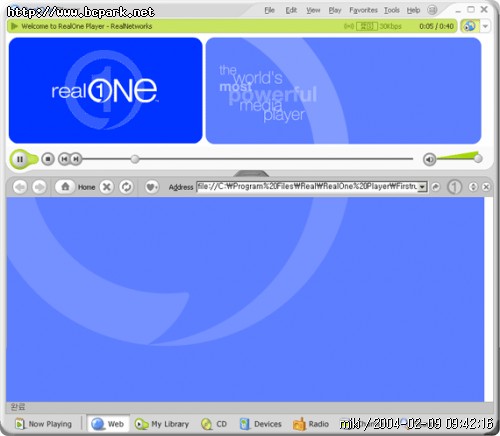
Task: Go back in the browser pane
Action: pyautogui.click(x=20, y=187)
